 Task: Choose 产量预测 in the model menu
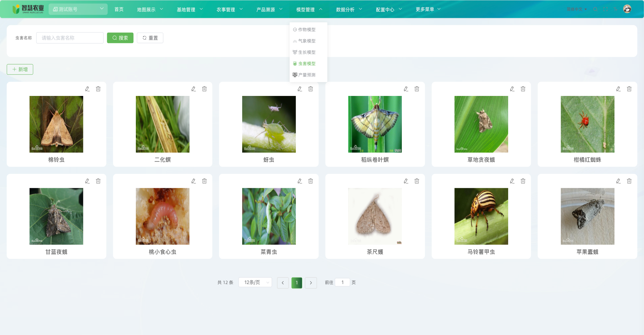[307, 75]
